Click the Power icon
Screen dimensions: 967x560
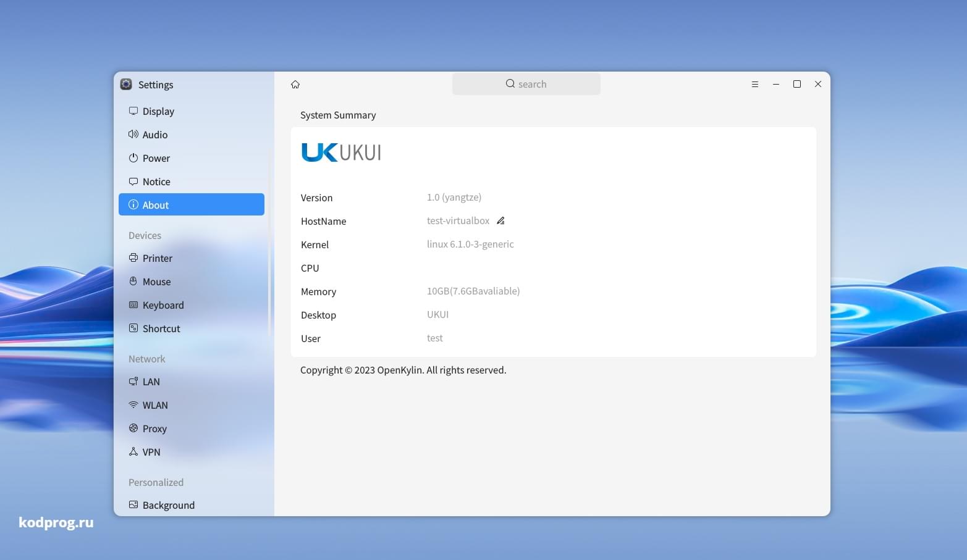tap(133, 158)
